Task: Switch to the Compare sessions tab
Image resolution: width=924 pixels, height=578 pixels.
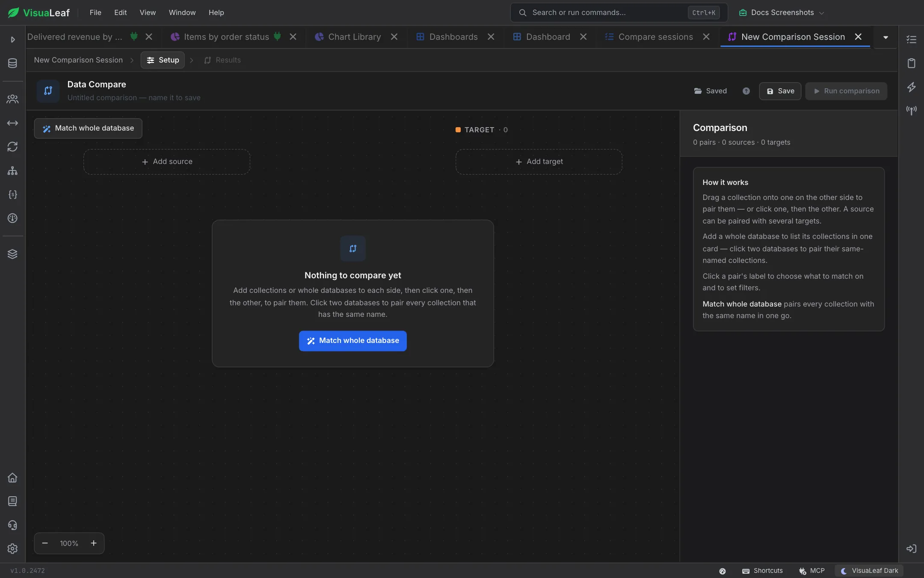Action: (x=655, y=37)
